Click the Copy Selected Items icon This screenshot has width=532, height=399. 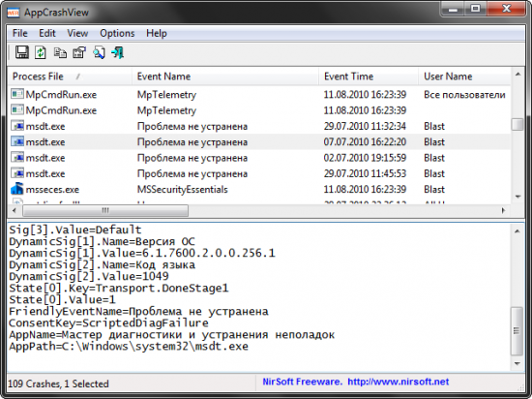[60, 52]
